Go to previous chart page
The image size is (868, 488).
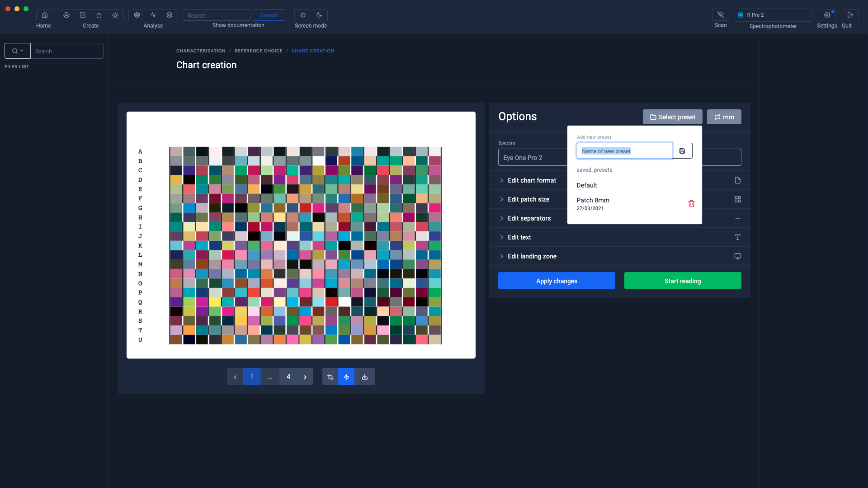[235, 376]
